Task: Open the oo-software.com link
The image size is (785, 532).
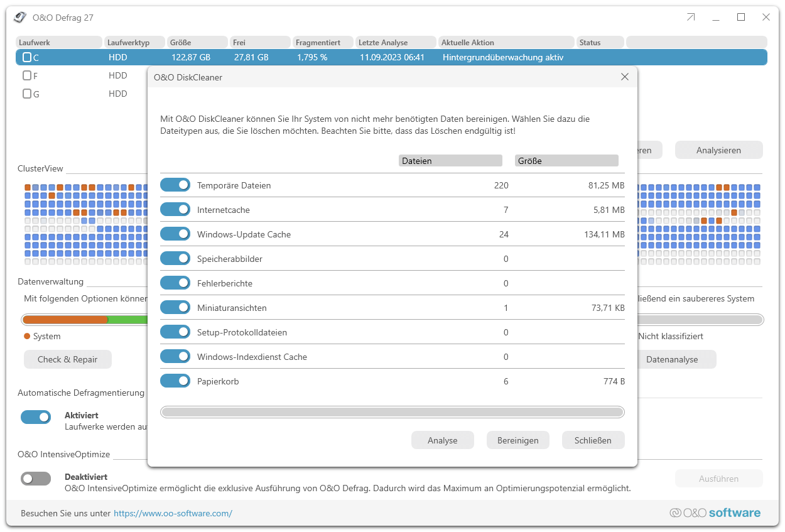Action: (x=173, y=513)
